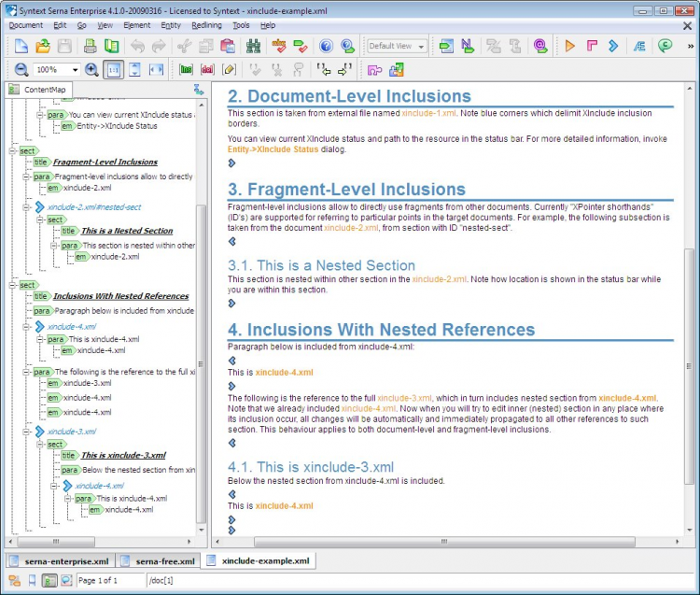Click the Open Document folder icon
This screenshot has width=700, height=595.
click(x=43, y=46)
